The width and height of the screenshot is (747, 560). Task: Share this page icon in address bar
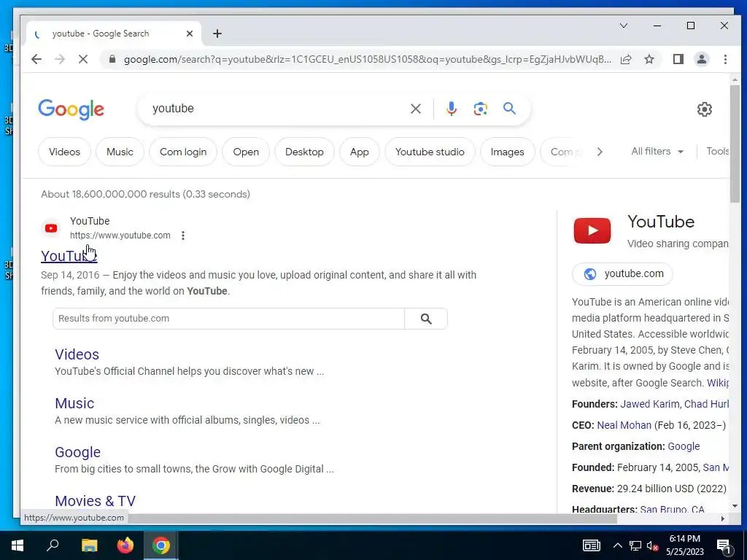(626, 59)
